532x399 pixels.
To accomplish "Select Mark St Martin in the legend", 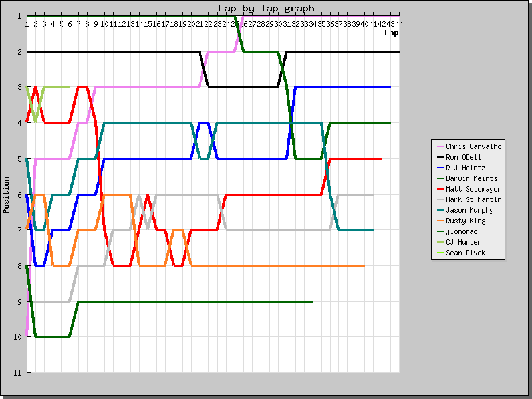I will 473,199.
